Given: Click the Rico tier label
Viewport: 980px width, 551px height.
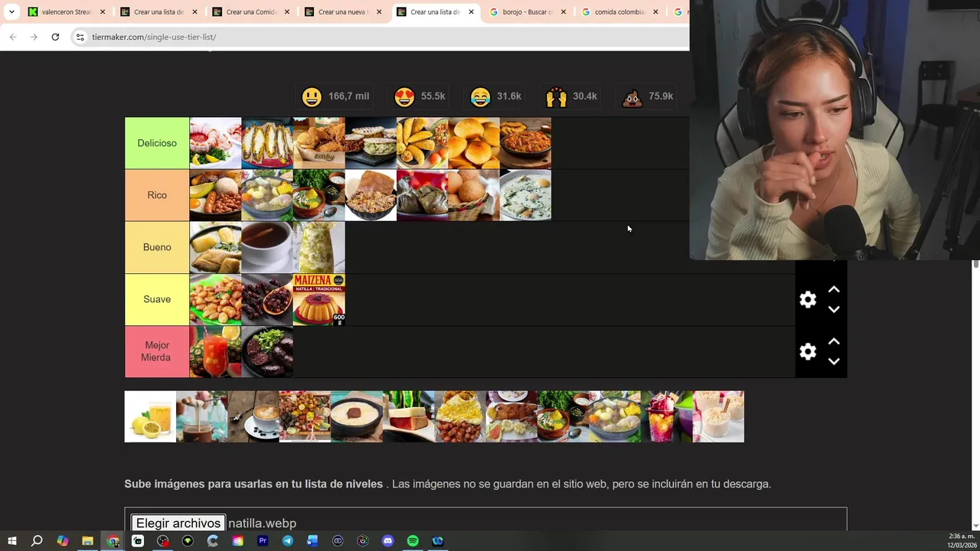Looking at the screenshot, I should pyautogui.click(x=157, y=195).
